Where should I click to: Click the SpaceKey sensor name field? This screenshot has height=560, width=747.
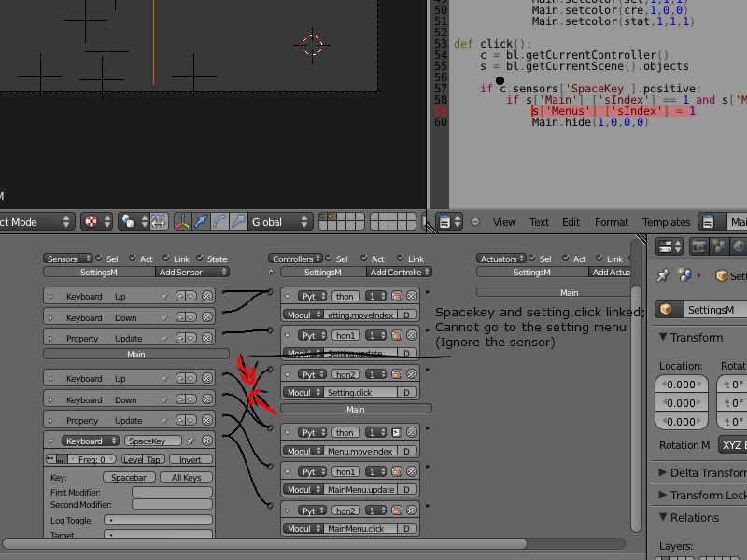[152, 441]
